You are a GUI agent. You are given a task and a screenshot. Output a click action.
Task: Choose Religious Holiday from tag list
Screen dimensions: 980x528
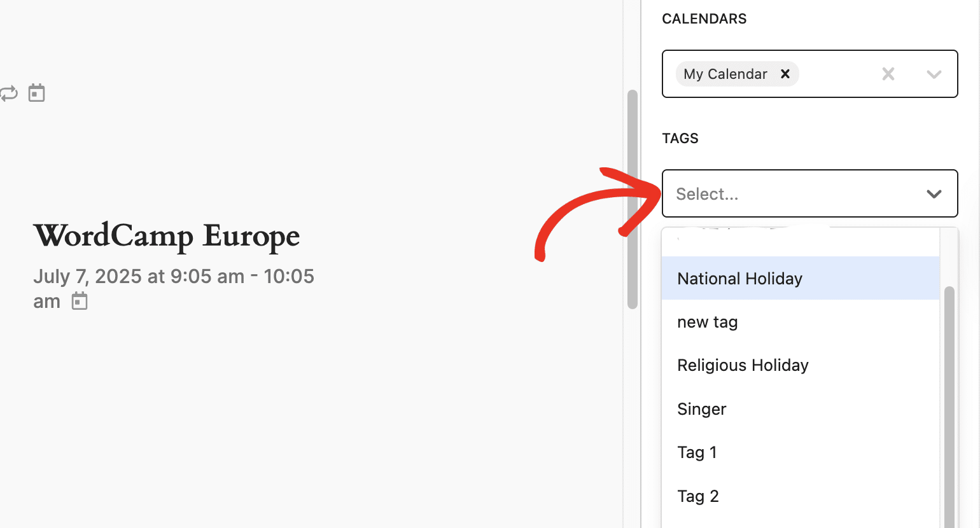point(801,365)
